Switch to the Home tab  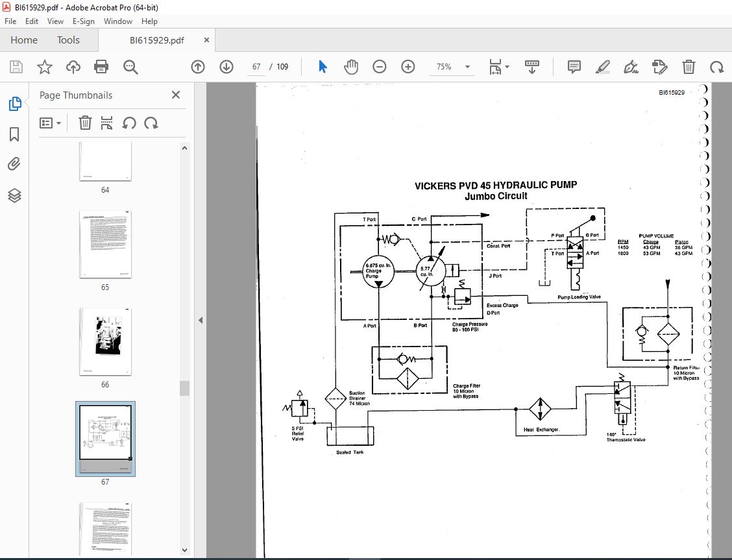point(24,40)
